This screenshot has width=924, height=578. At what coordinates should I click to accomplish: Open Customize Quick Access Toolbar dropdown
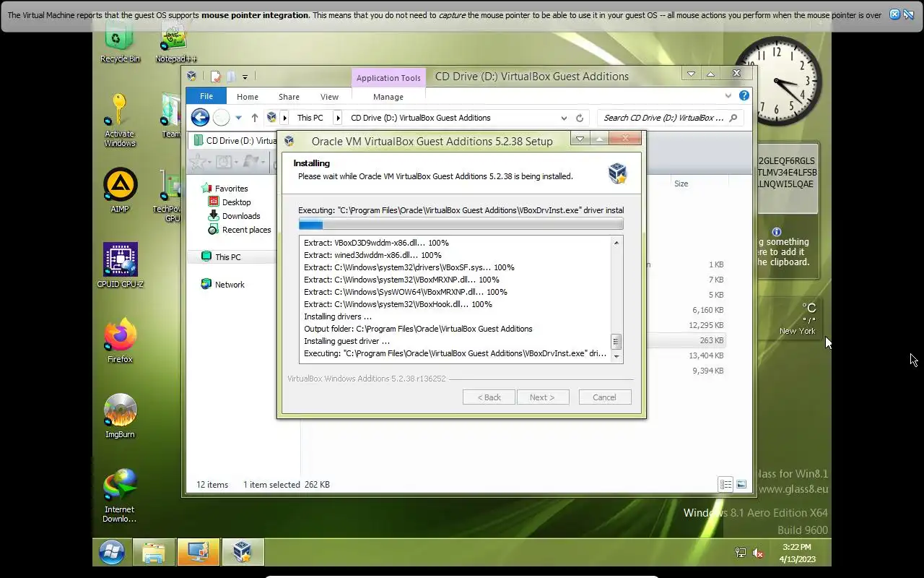click(245, 77)
